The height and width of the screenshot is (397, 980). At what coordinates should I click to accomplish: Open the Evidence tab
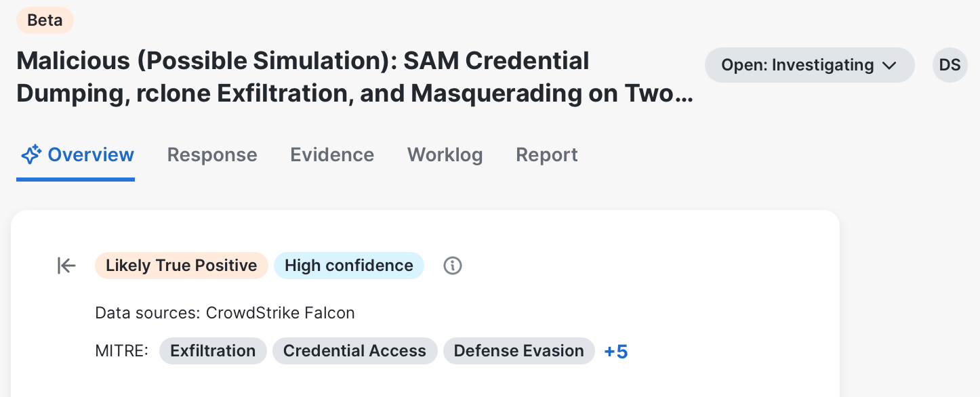coord(332,155)
